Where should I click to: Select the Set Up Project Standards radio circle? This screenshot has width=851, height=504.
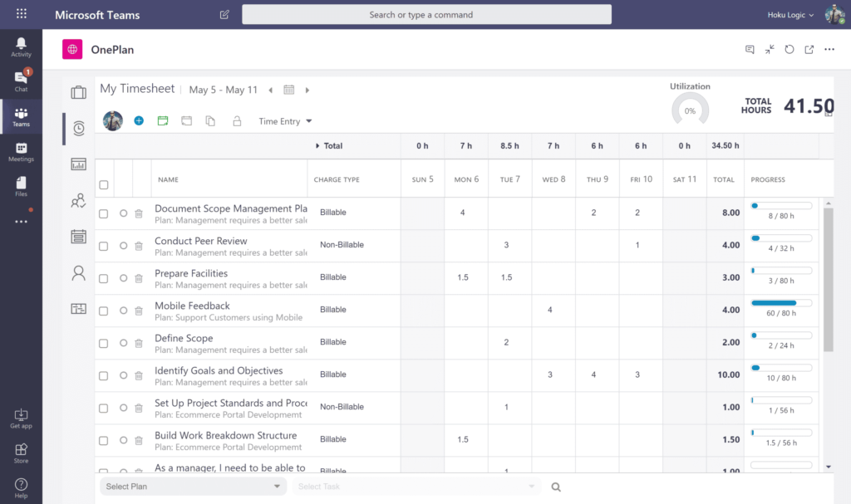tap(124, 408)
